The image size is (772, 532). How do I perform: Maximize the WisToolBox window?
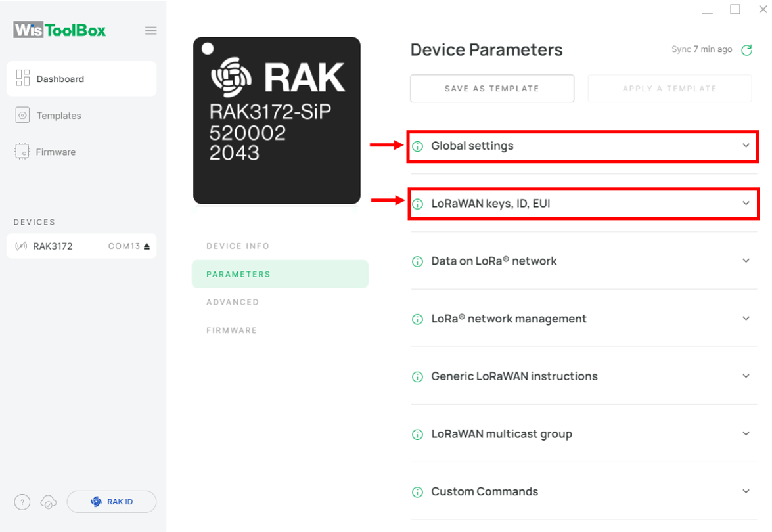point(735,9)
